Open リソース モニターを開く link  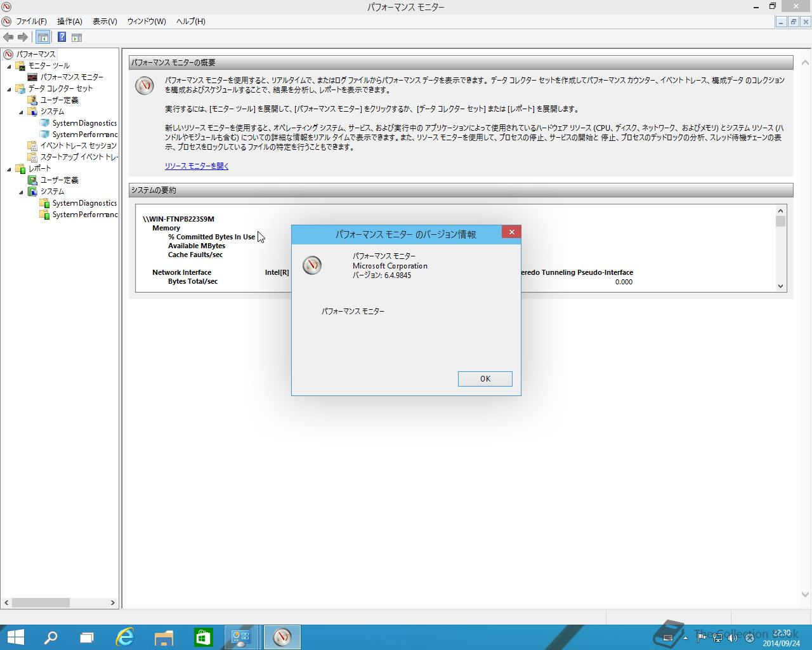point(197,166)
